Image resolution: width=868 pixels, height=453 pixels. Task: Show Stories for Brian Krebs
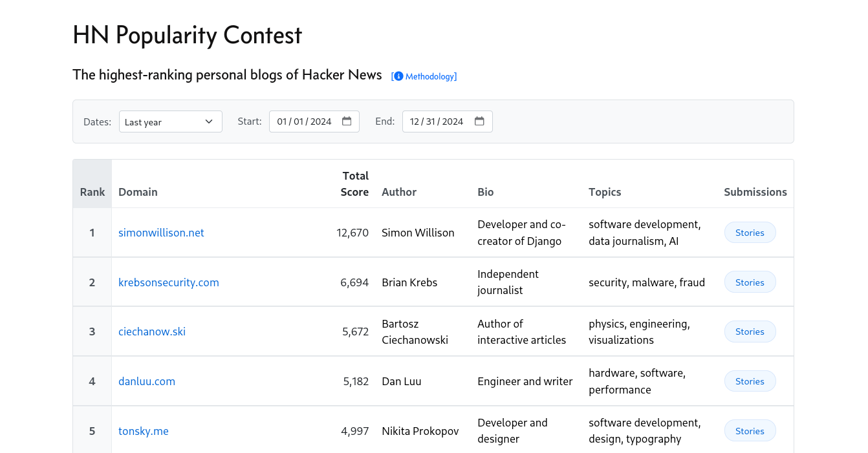[x=750, y=282]
